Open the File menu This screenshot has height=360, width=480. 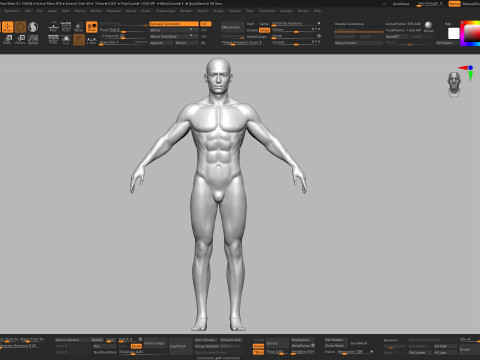pos(40,11)
